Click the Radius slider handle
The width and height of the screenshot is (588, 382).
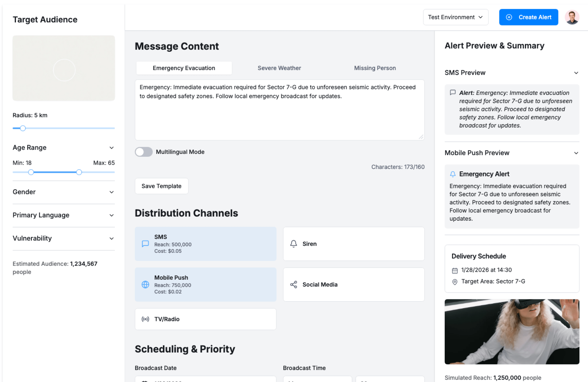coord(23,128)
